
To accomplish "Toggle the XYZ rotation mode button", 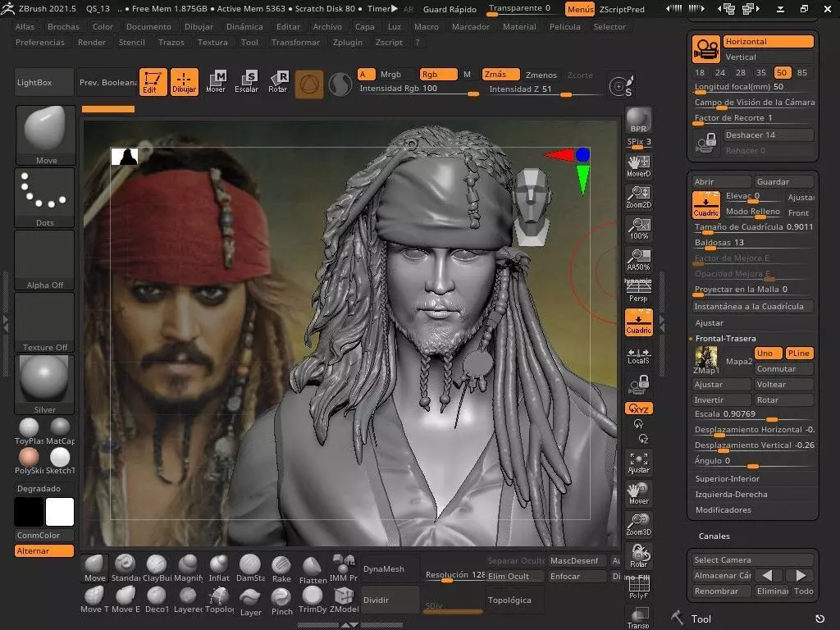I will pos(638,409).
